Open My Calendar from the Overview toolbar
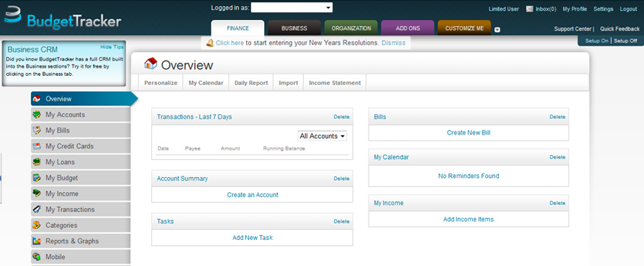 (x=206, y=83)
